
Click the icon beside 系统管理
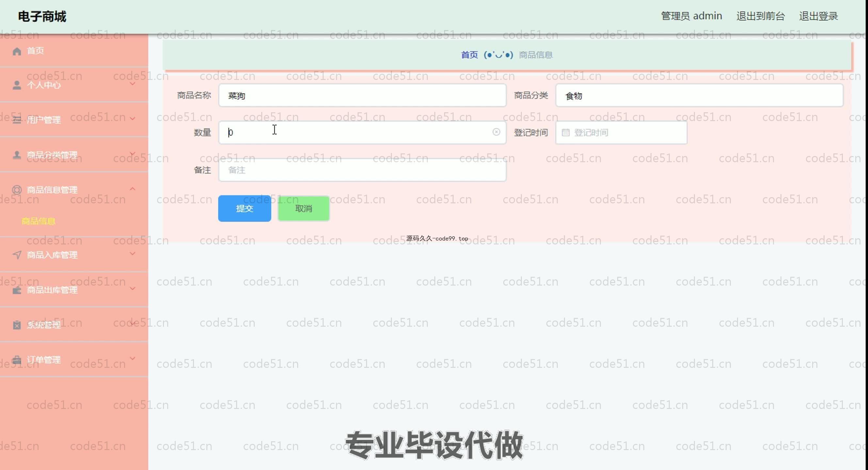pos(17,325)
